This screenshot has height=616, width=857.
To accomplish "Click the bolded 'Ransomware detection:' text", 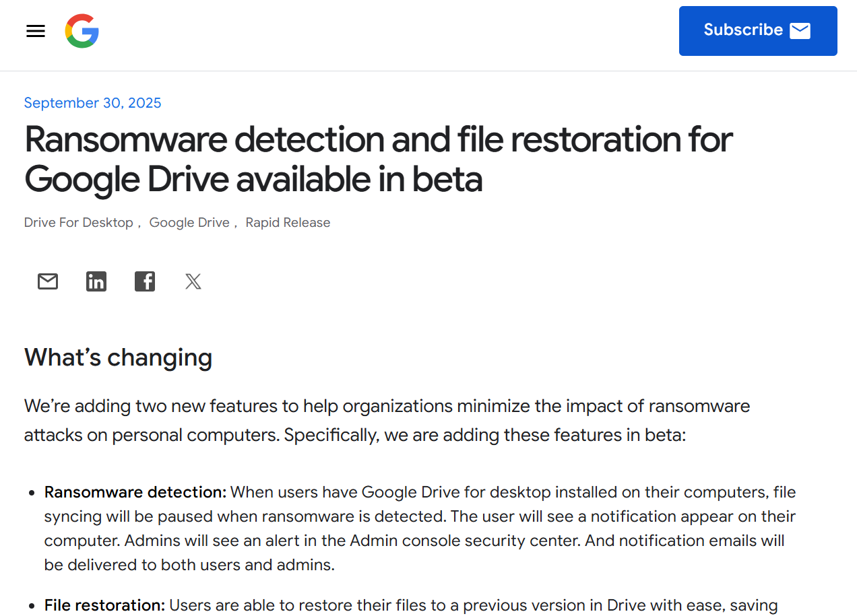I will (x=135, y=492).
